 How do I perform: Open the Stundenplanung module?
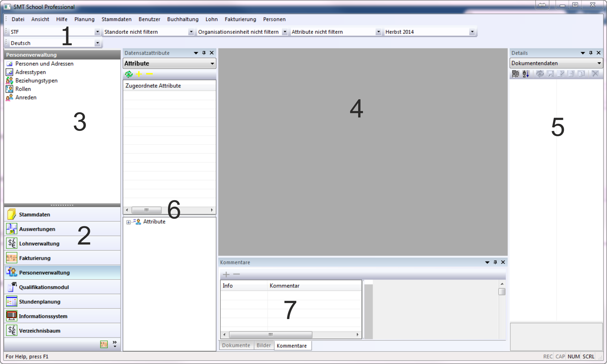pyautogui.click(x=40, y=302)
